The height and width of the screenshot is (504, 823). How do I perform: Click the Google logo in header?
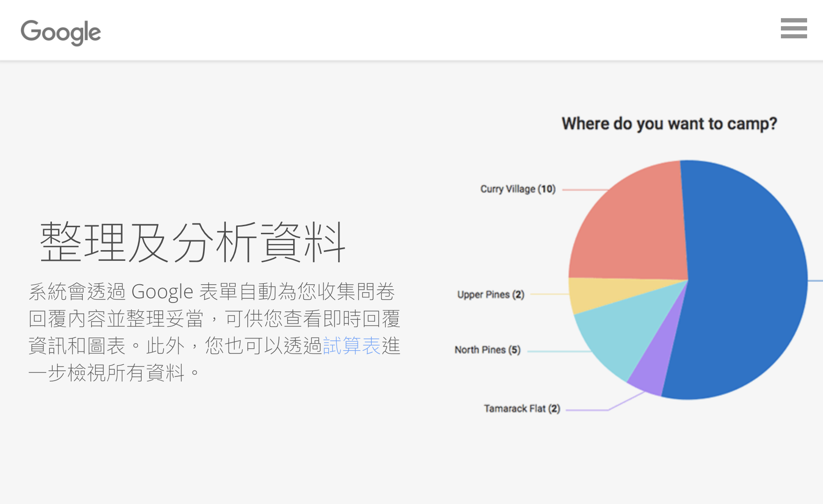(x=61, y=32)
